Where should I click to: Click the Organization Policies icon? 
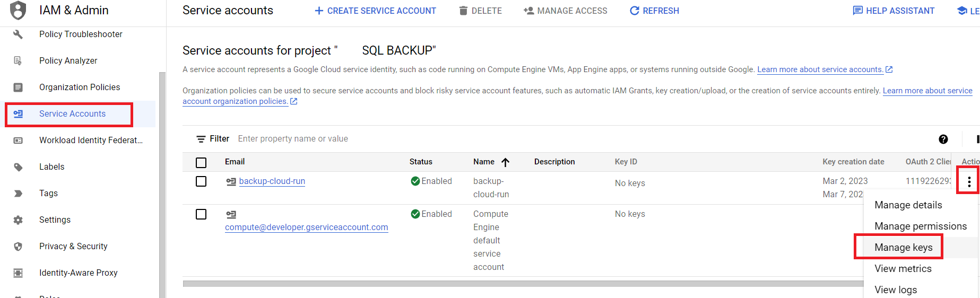(18, 87)
